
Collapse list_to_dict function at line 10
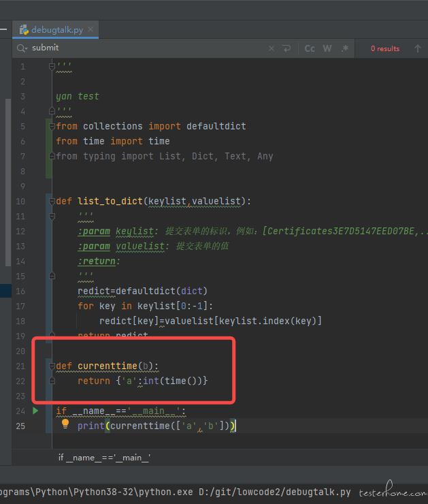tap(52, 201)
